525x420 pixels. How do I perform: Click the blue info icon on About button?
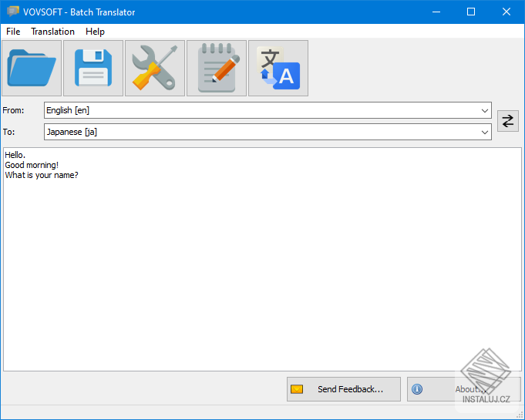coord(417,389)
